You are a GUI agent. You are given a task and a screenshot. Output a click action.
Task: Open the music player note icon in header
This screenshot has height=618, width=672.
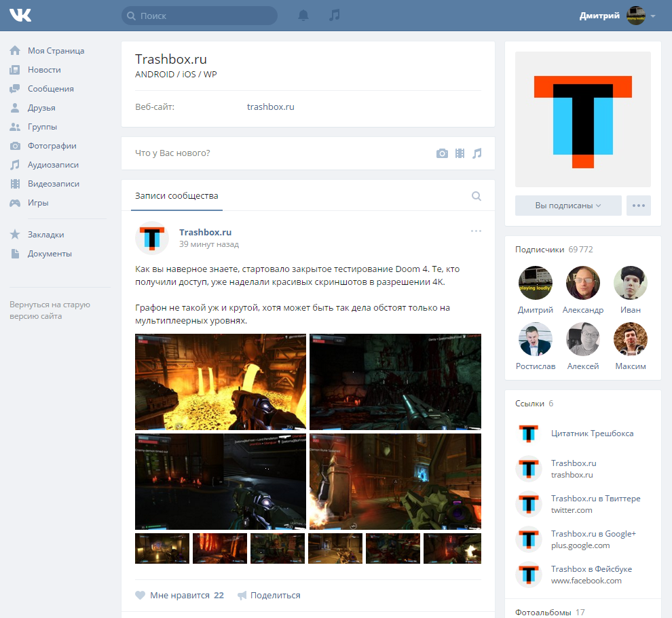pyautogui.click(x=334, y=16)
